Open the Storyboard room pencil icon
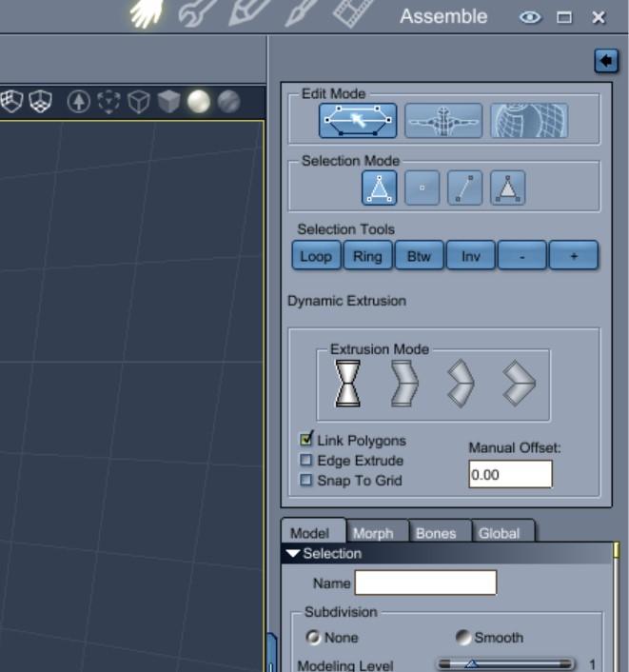This screenshot has height=672, width=629. (x=248, y=12)
